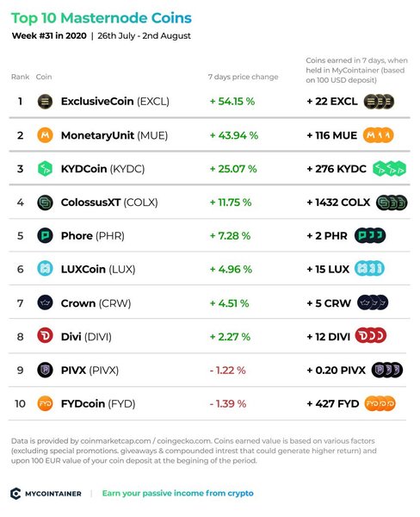
Task: Click the orange FYDcoin icon
Action: click(45, 403)
